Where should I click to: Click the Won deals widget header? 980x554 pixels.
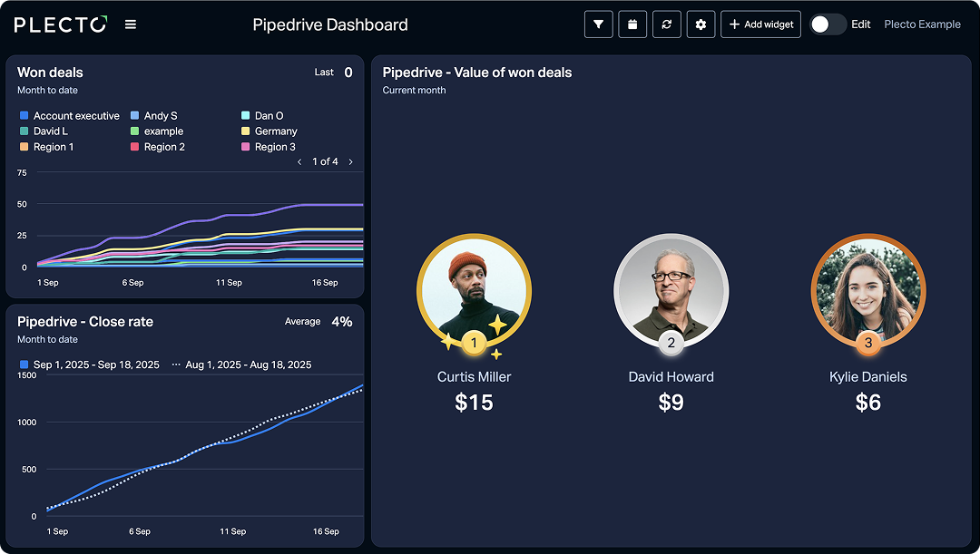coord(52,73)
